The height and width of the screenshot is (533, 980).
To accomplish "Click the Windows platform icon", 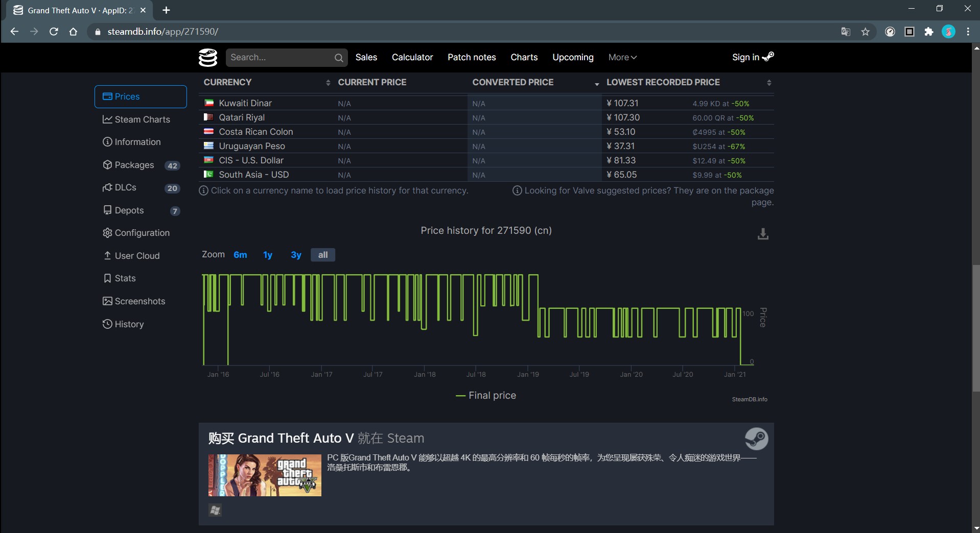I will click(x=215, y=510).
